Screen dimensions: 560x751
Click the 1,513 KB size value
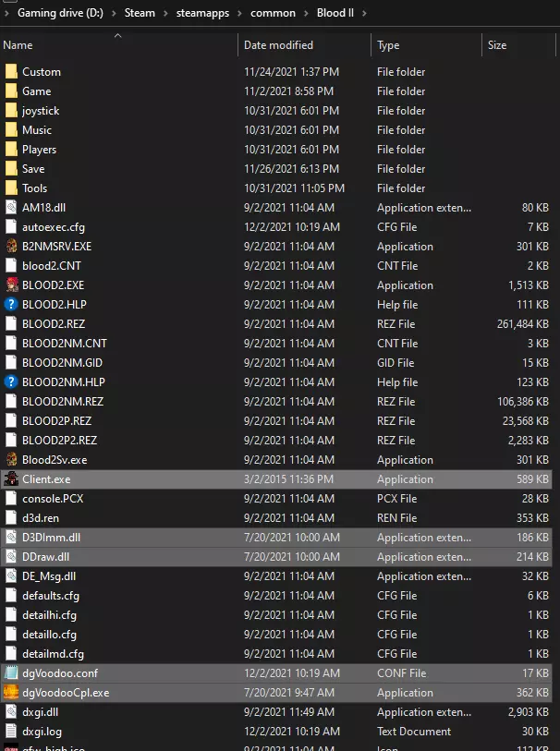click(x=529, y=285)
